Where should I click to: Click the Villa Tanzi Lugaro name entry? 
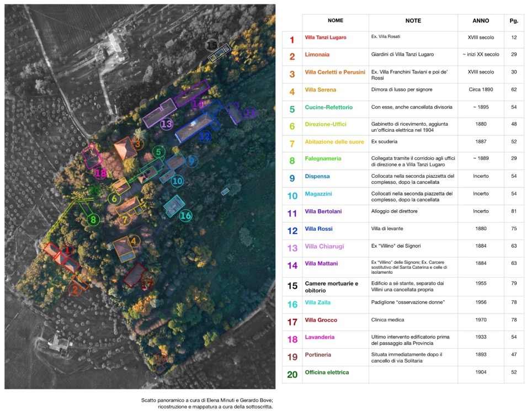point(326,38)
